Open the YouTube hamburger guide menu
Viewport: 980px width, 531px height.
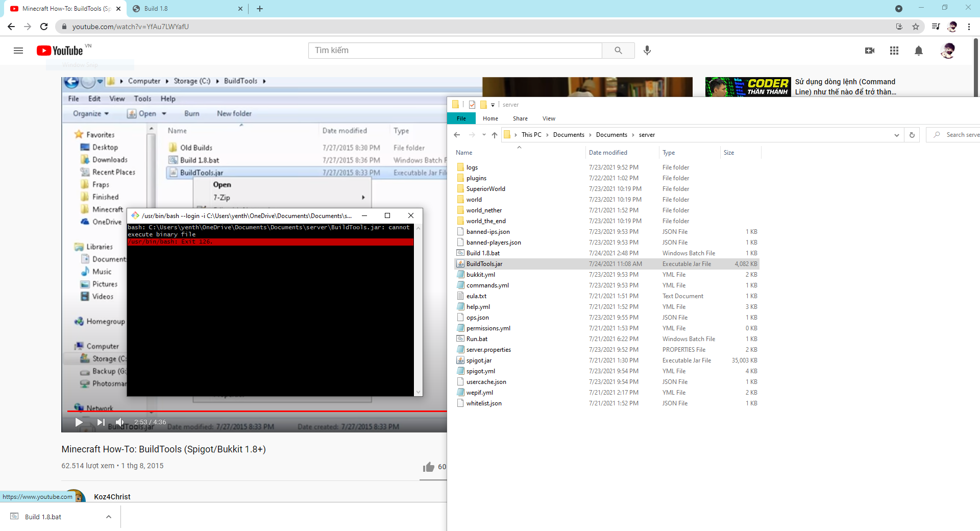pyautogui.click(x=18, y=51)
